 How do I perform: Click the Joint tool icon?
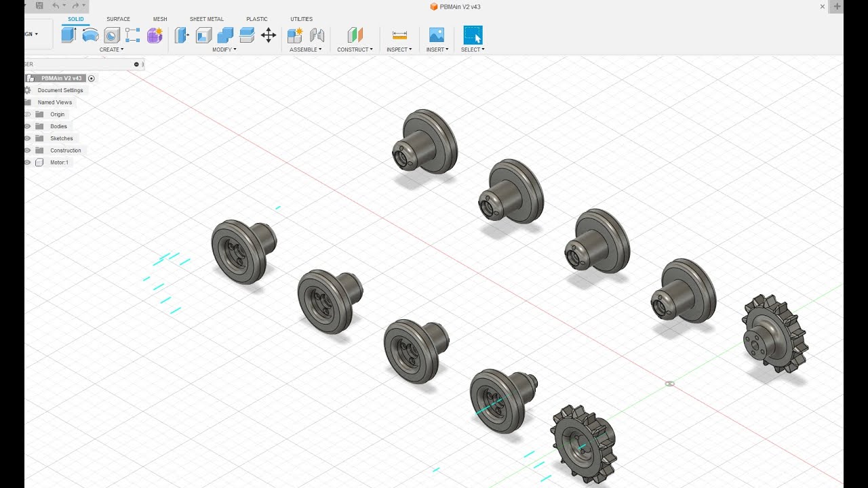coord(317,35)
